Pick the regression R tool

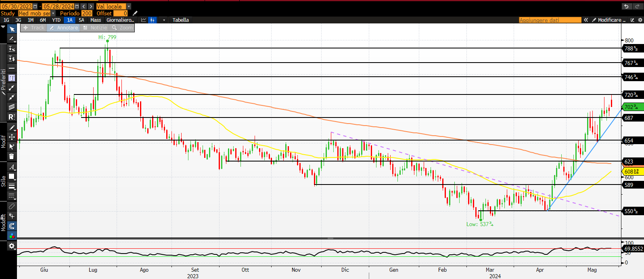12,117
